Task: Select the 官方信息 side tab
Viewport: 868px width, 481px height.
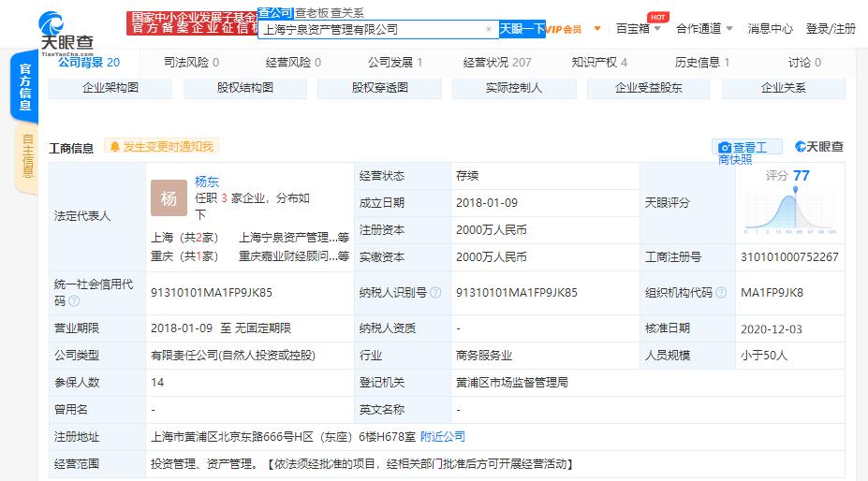Action: (25, 87)
